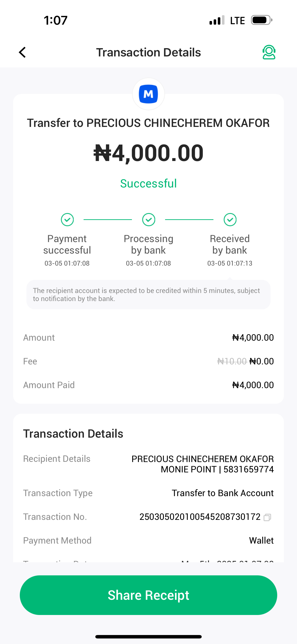Tap the Moniepoint bank logo
297x644 pixels.
148,94
